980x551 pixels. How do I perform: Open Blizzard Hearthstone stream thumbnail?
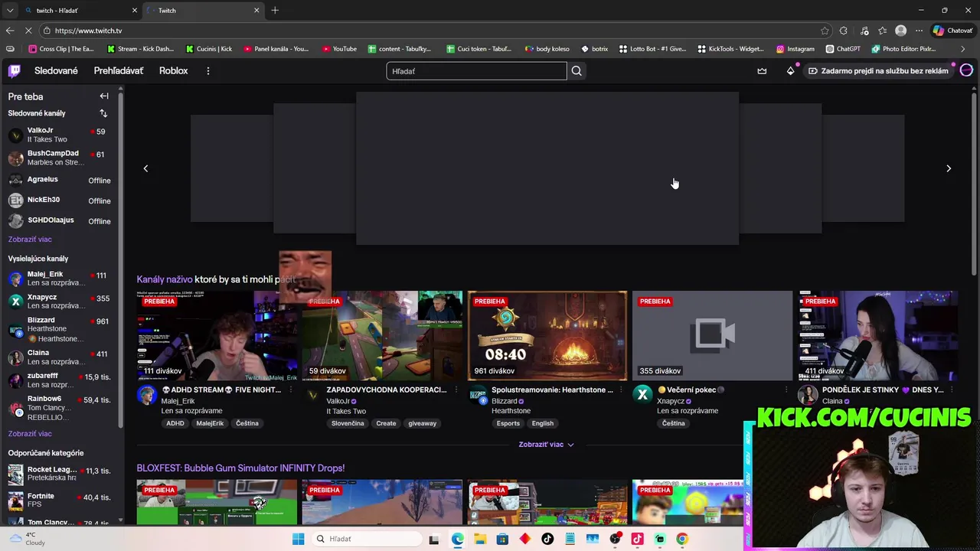click(547, 336)
